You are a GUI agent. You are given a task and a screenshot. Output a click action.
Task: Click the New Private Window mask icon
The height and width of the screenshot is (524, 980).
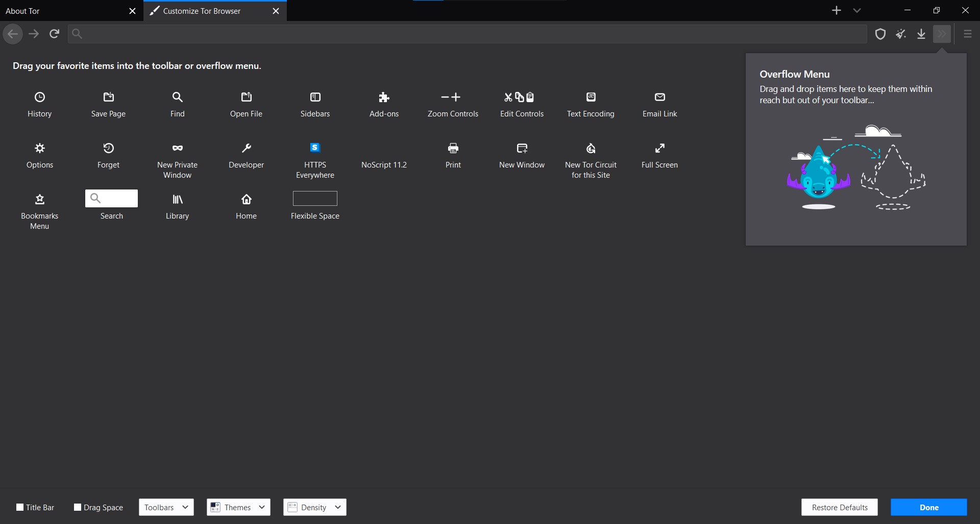(x=177, y=148)
